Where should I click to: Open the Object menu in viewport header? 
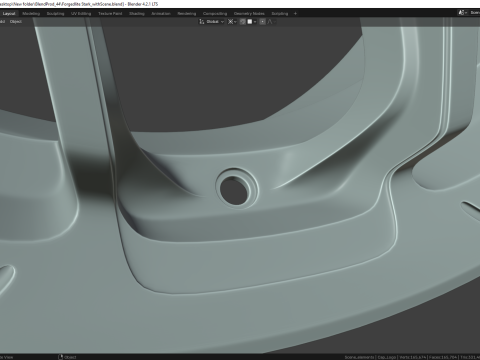15,21
